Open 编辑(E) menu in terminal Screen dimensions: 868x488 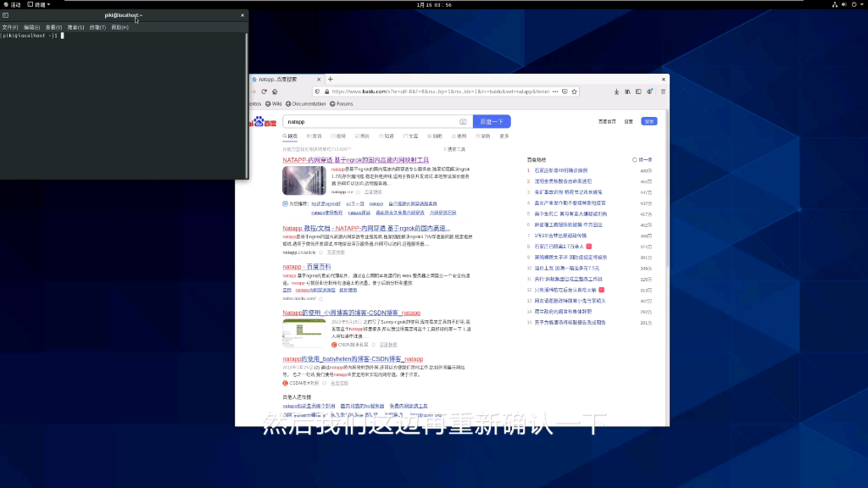[31, 27]
